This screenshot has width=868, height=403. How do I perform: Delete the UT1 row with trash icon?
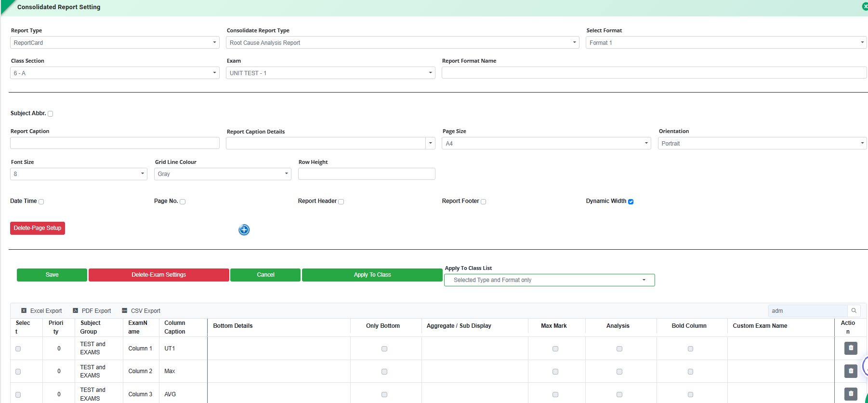coord(851,348)
